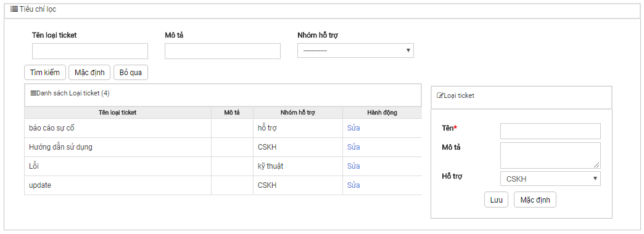644x234 pixels.
Task: Click the Tên required field in the form
Action: (x=550, y=131)
